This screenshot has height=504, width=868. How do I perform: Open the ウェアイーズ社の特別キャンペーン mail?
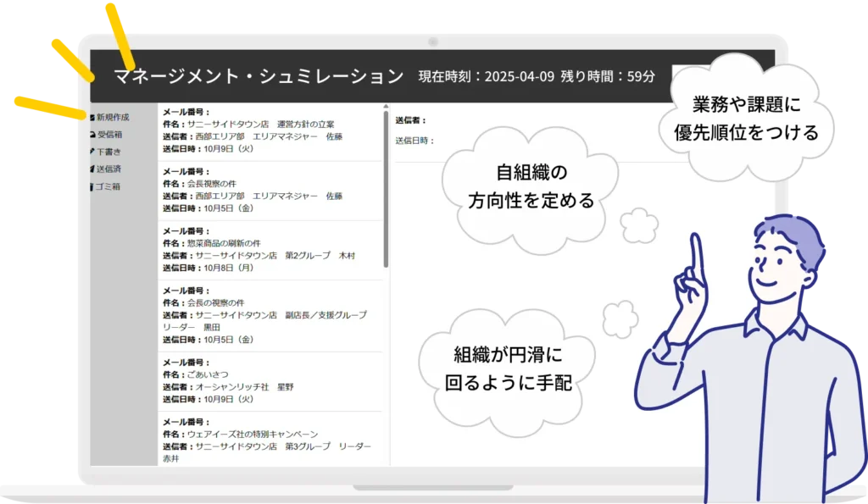(x=253, y=435)
